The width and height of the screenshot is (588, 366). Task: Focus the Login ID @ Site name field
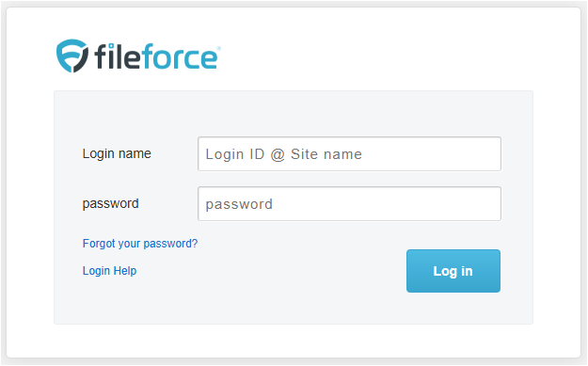[349, 153]
